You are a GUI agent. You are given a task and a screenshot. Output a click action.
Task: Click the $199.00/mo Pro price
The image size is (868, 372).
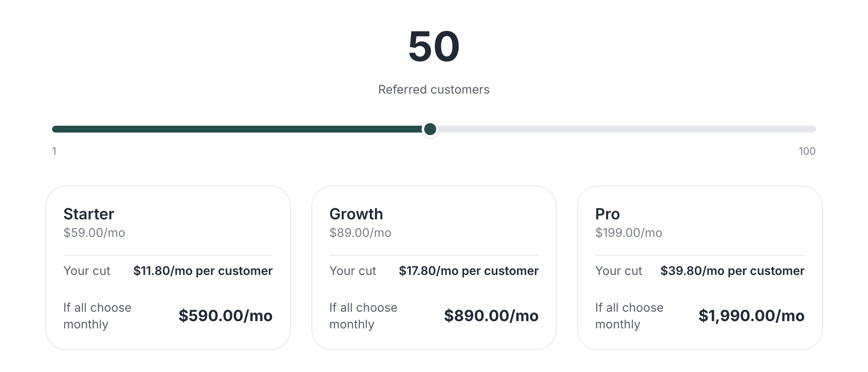click(x=628, y=233)
